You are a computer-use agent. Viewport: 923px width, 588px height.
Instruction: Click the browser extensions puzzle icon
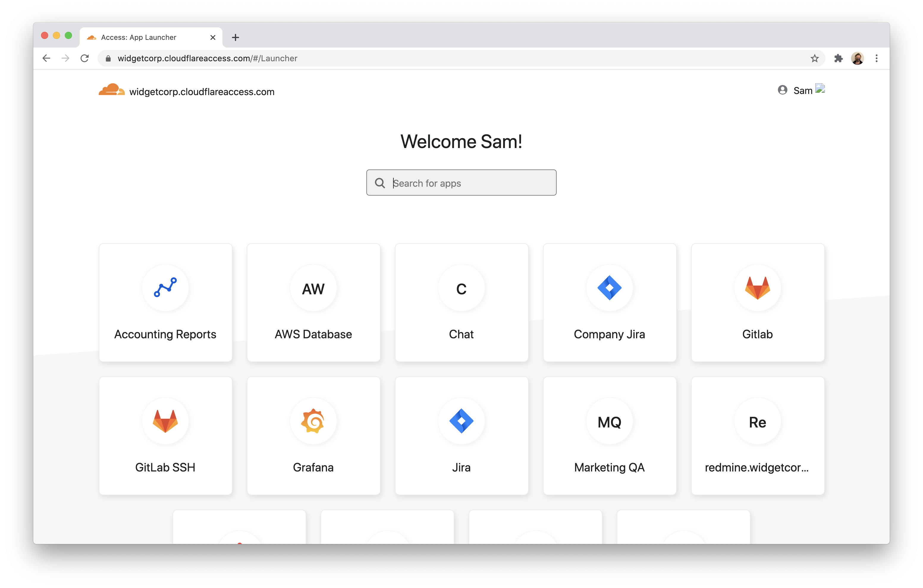pos(839,59)
